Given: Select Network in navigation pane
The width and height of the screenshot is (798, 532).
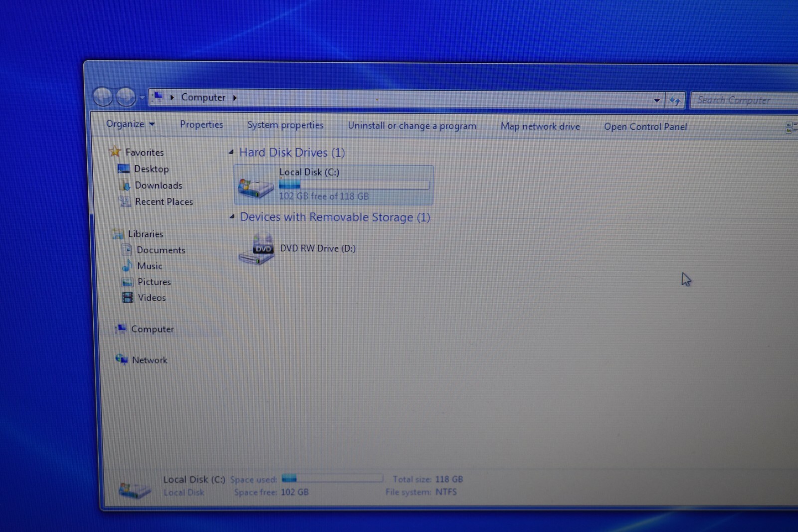Looking at the screenshot, I should click(150, 360).
